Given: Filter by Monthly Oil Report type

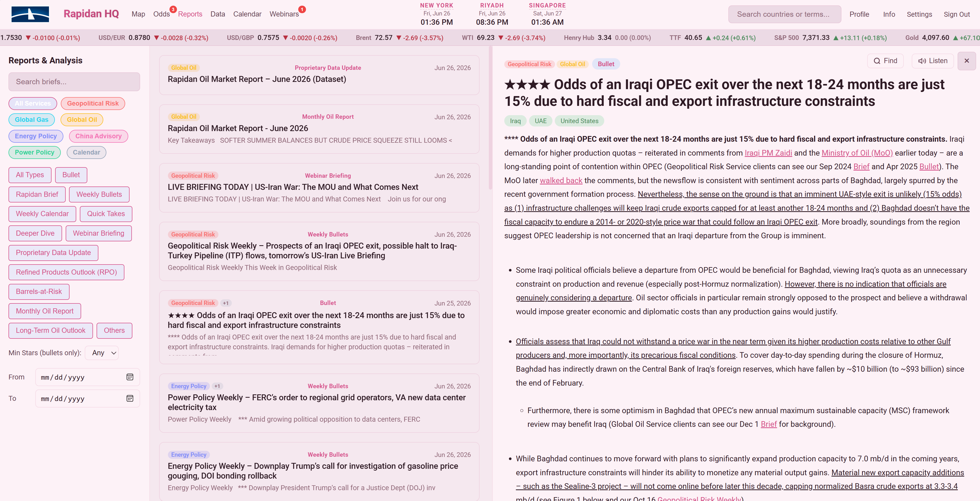Looking at the screenshot, I should 45,311.
